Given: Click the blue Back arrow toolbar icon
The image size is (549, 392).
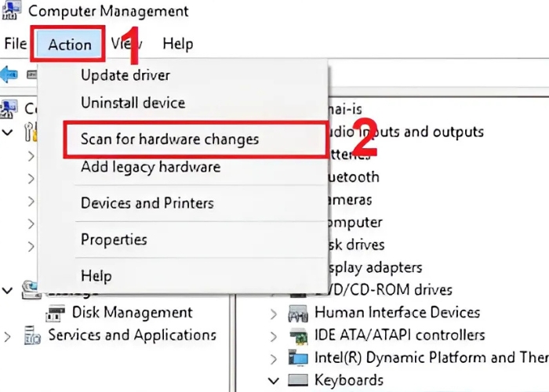Looking at the screenshot, I should [9, 74].
